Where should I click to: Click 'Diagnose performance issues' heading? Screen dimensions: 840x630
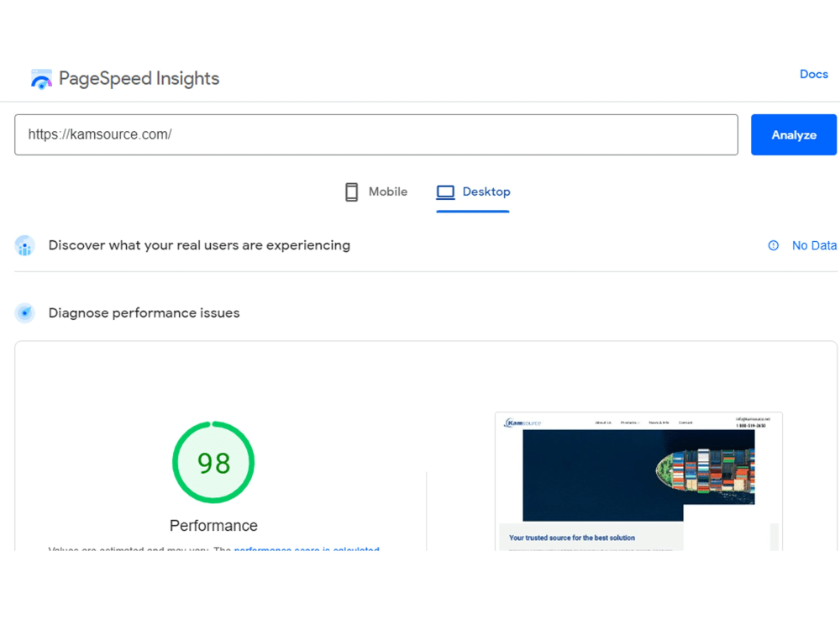tap(144, 312)
